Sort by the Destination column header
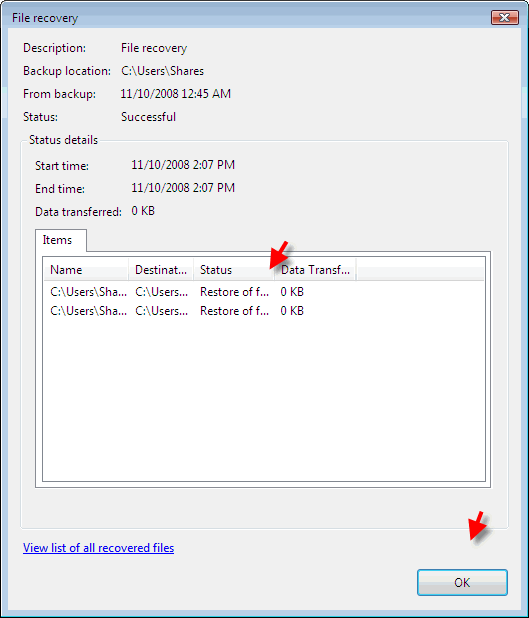Viewport: 529px width, 618px height. 161,270
